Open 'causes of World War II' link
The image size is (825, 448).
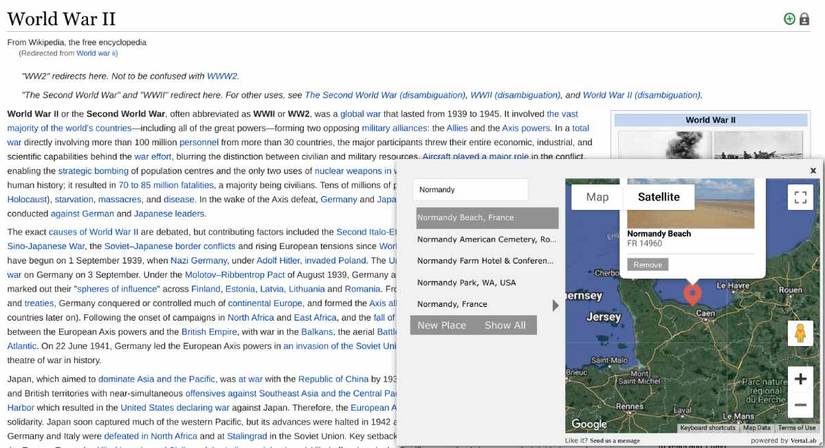[x=94, y=232]
